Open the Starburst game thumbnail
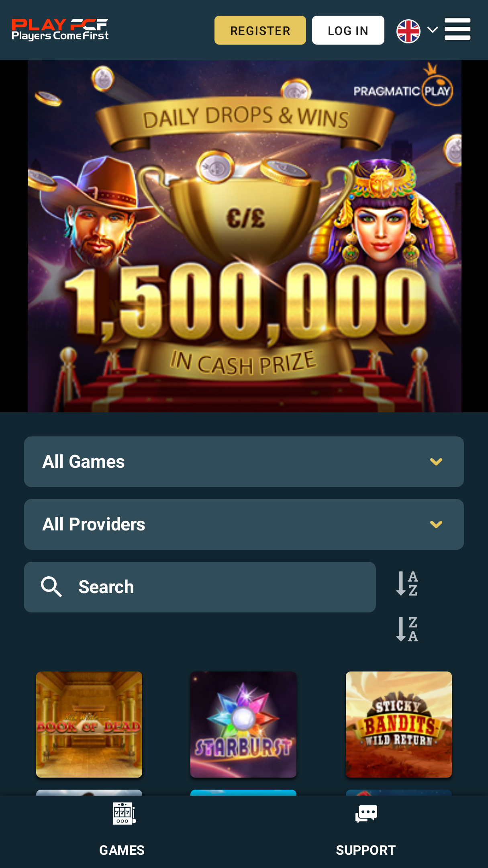Image resolution: width=488 pixels, height=868 pixels. point(243,725)
